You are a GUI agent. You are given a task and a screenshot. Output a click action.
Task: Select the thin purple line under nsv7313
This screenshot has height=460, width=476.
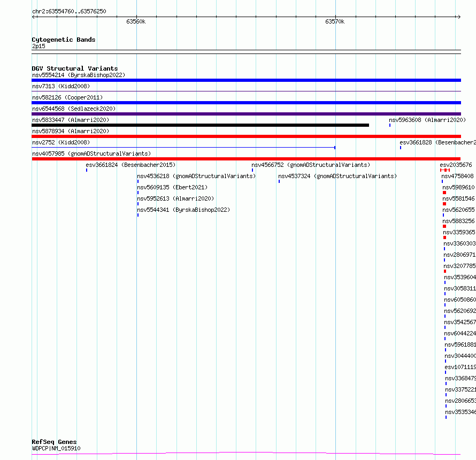tap(246, 91)
